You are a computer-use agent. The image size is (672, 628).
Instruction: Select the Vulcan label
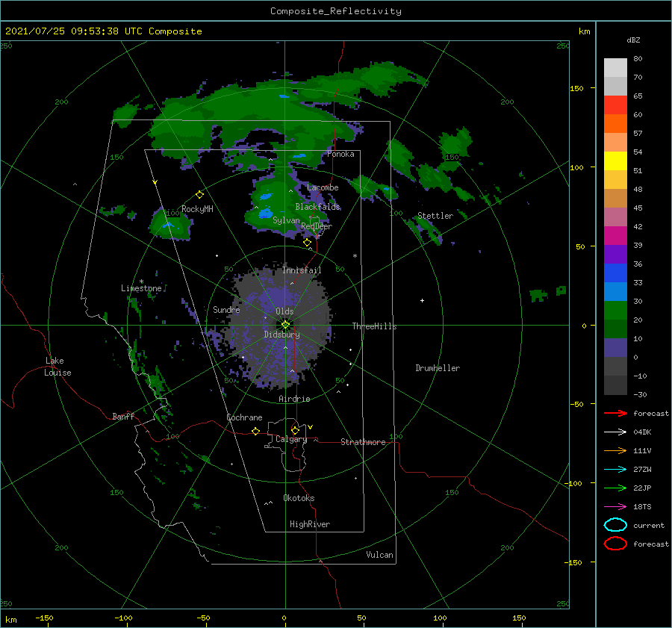pyautogui.click(x=379, y=555)
